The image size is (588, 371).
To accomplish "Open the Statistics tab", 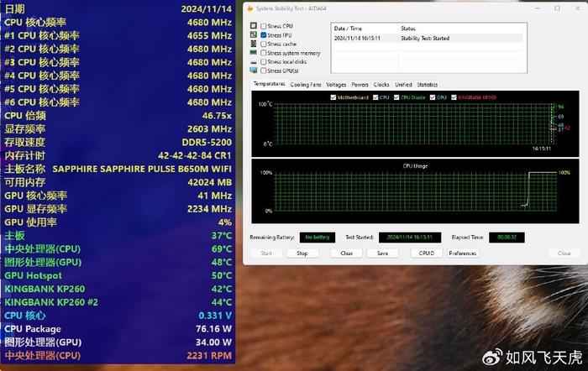I will [x=427, y=85].
